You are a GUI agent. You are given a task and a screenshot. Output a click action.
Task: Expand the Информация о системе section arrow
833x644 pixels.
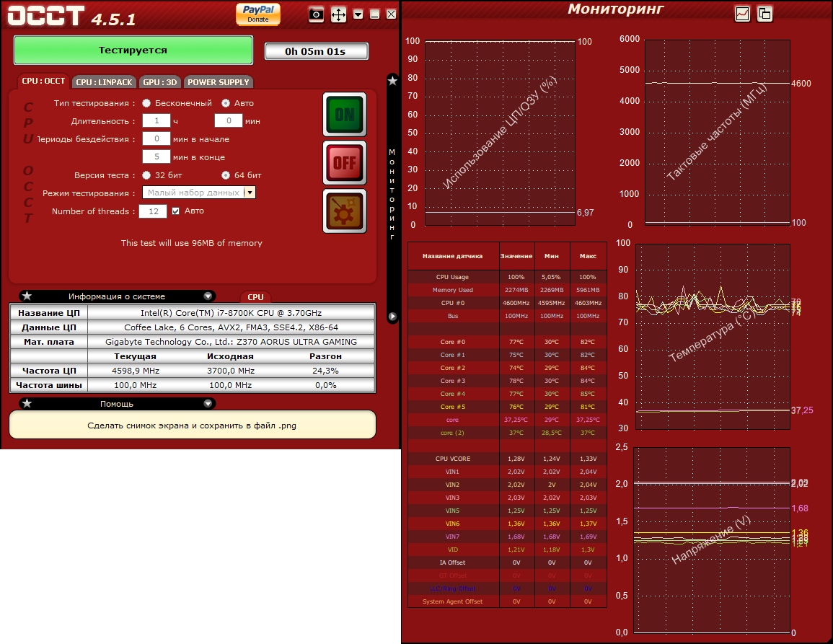208,296
